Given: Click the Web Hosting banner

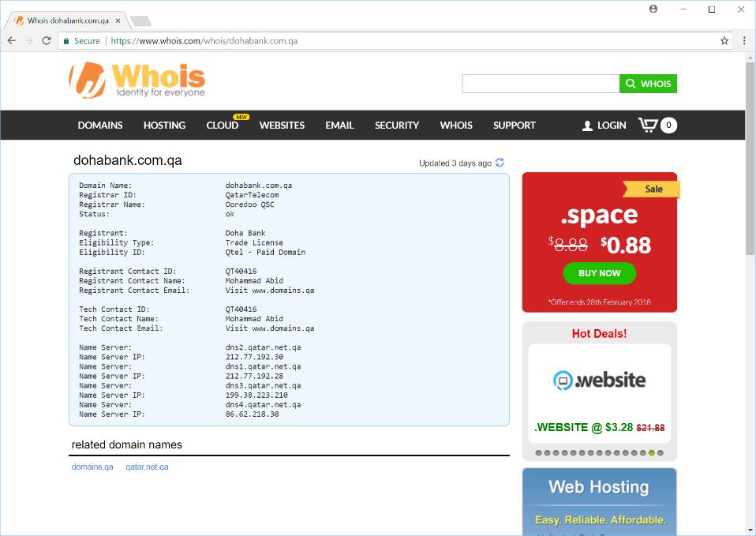Looking at the screenshot, I should pos(599,502).
